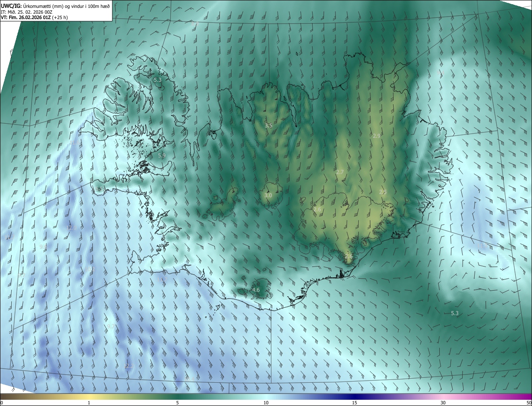Click the '50' tick on the color scale
Image resolution: width=532 pixels, height=406 pixels.
(x=529, y=403)
